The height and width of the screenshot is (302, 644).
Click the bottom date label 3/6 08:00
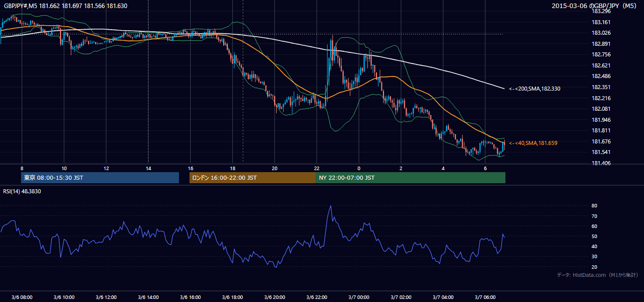pos(22,297)
